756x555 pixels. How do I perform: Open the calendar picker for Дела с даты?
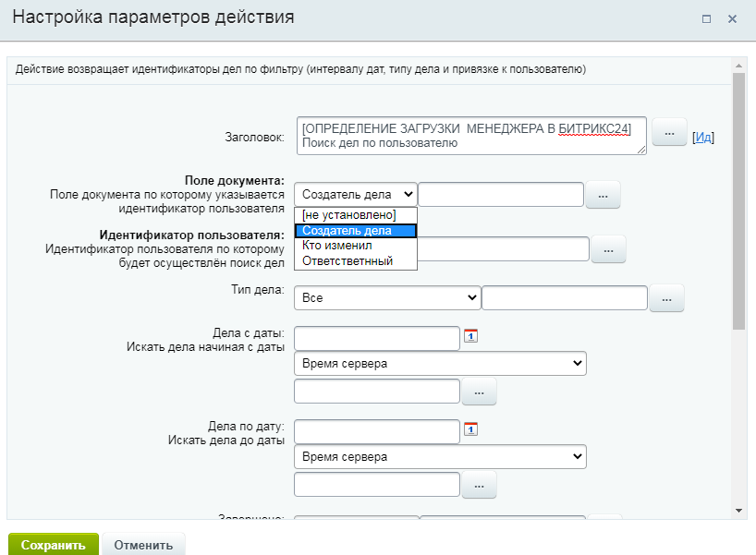[x=470, y=335]
